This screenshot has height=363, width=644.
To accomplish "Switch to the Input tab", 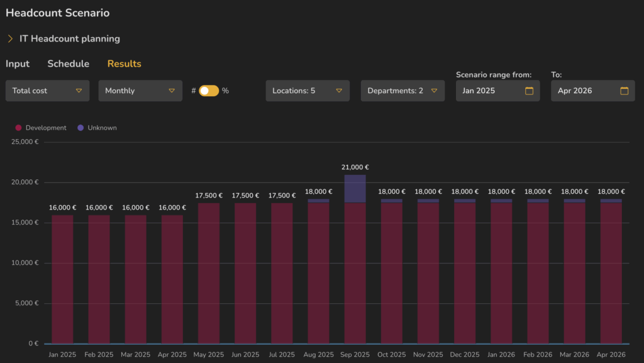I will tap(18, 64).
